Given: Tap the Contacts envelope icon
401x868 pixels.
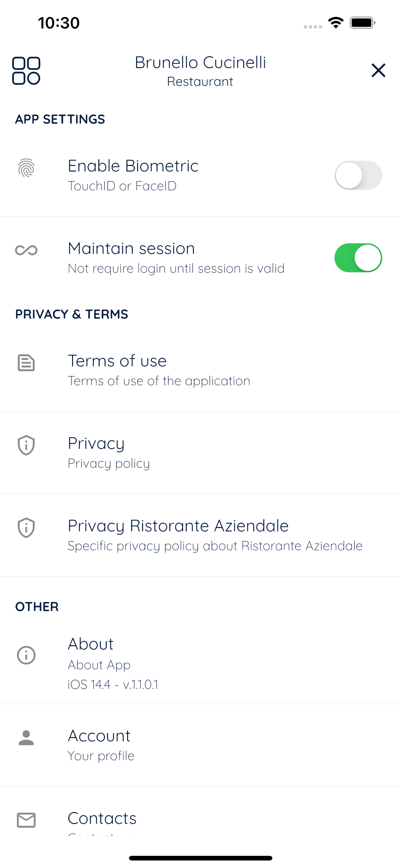Looking at the screenshot, I should pyautogui.click(x=26, y=820).
